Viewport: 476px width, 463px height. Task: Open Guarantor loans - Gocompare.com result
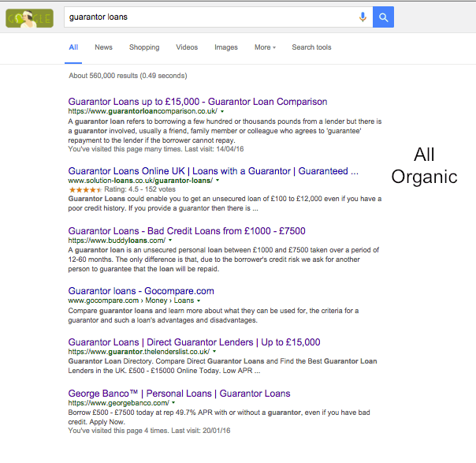pos(141,291)
